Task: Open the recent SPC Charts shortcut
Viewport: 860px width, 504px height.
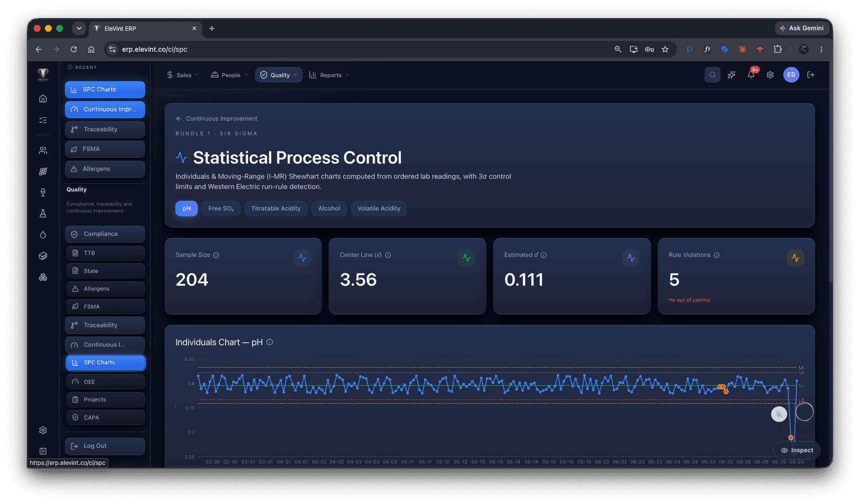Action: pos(105,89)
